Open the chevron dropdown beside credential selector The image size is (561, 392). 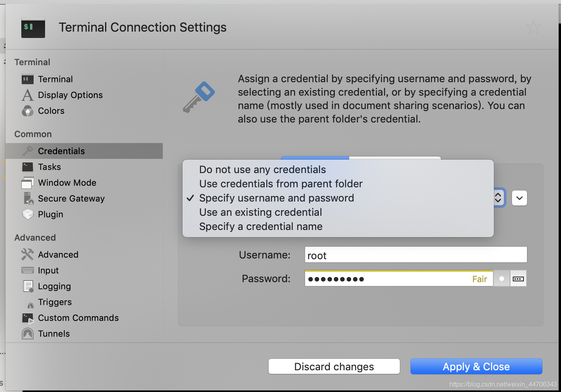[x=520, y=198]
